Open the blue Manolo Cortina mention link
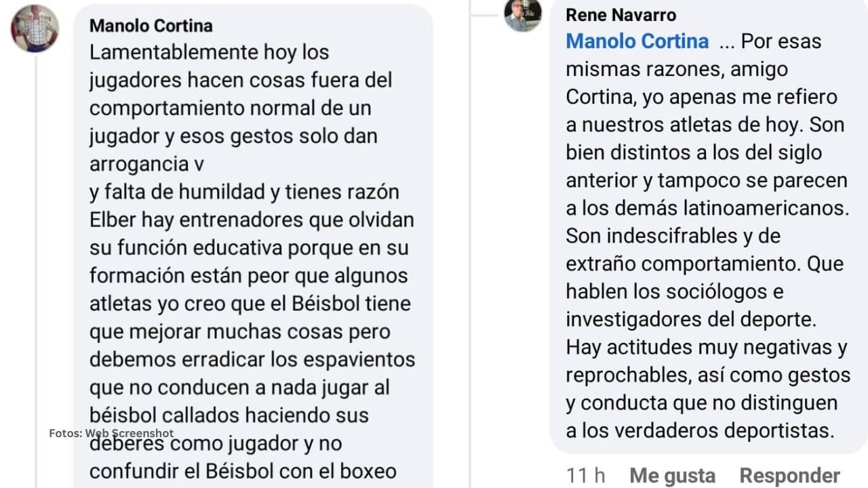868x488 pixels. pos(636,41)
